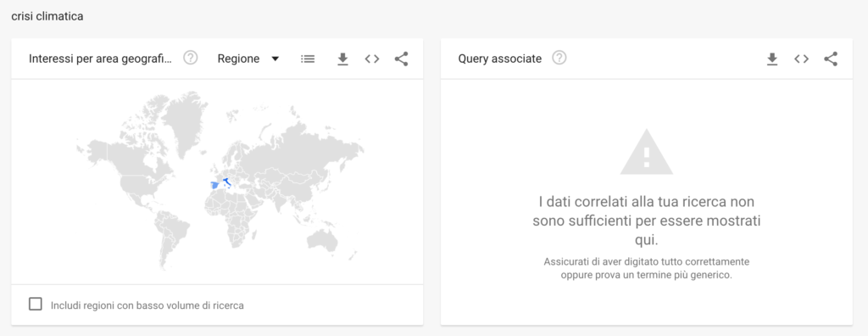Switch the geographic card to list view
The width and height of the screenshot is (868, 336).
click(308, 59)
